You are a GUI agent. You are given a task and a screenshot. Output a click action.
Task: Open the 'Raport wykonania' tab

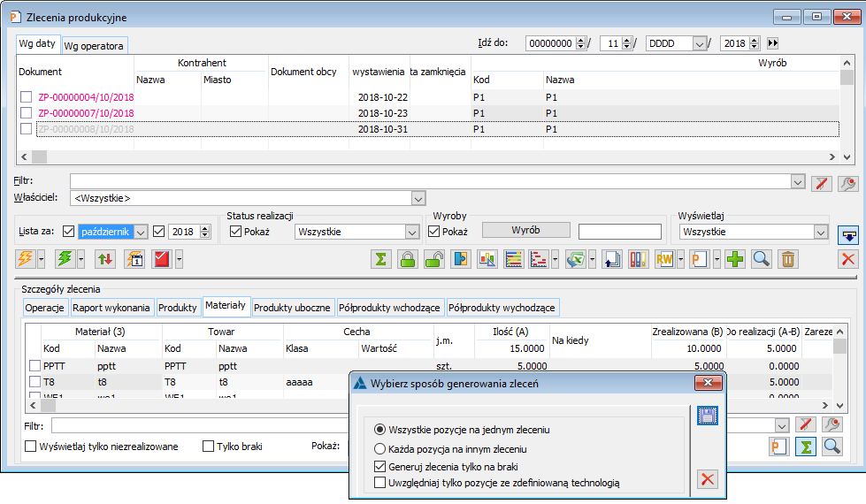coord(112,308)
